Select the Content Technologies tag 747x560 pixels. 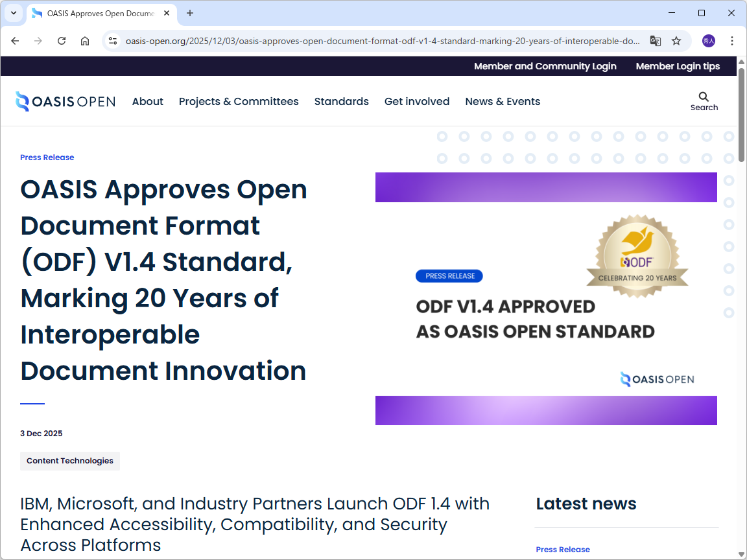(69, 461)
